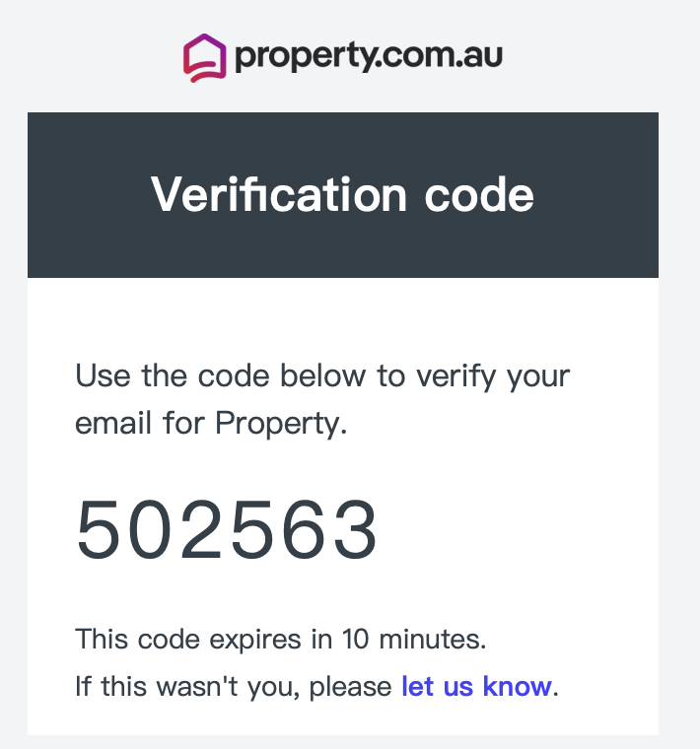The height and width of the screenshot is (749, 700).
Task: Click the property.com.au house logo icon
Action: [204, 58]
